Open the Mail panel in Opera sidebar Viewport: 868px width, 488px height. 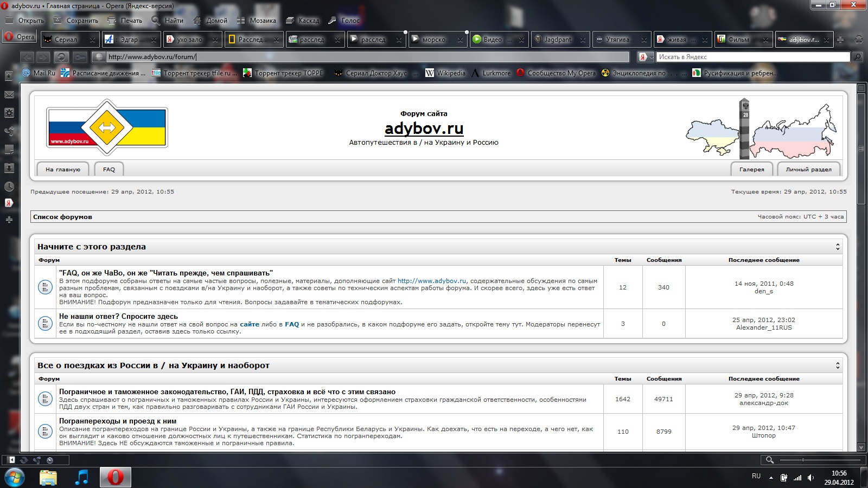[9, 95]
